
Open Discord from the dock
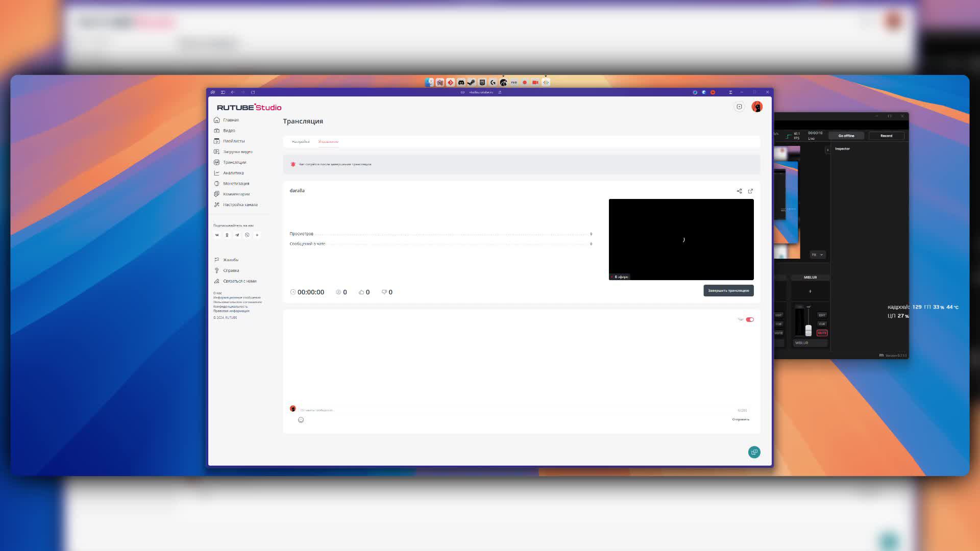click(x=461, y=82)
